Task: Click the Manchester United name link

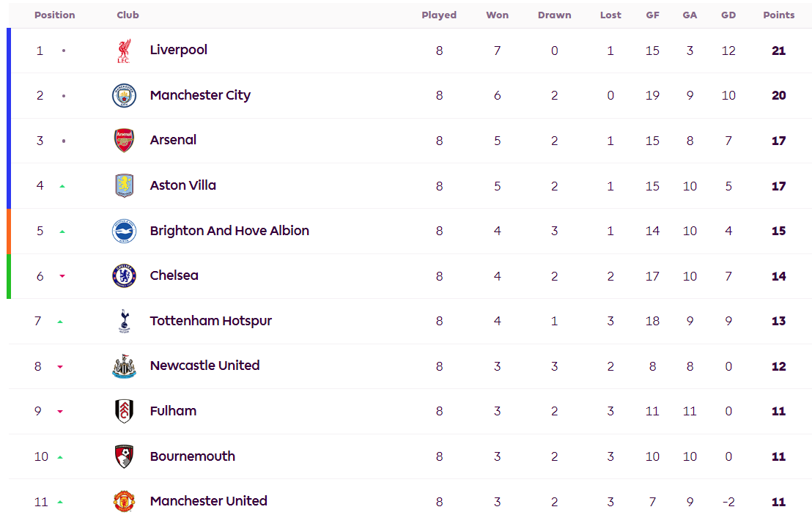Action: pyautogui.click(x=208, y=501)
